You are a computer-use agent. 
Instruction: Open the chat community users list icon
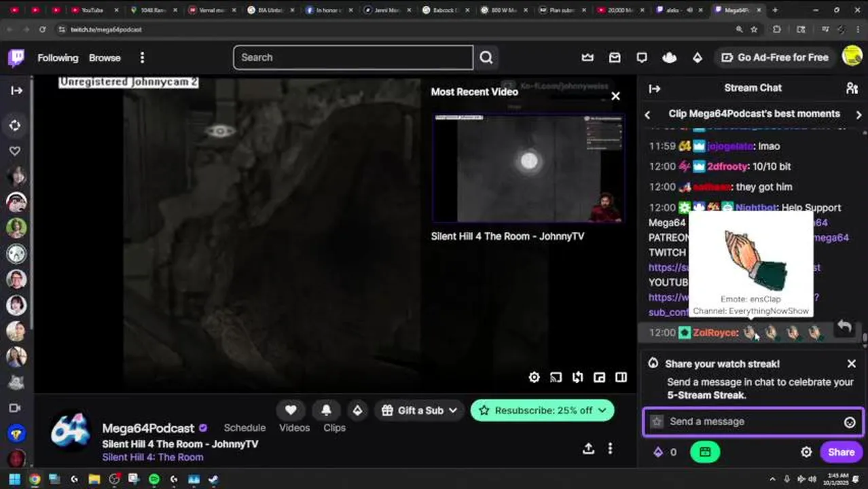[x=852, y=88]
